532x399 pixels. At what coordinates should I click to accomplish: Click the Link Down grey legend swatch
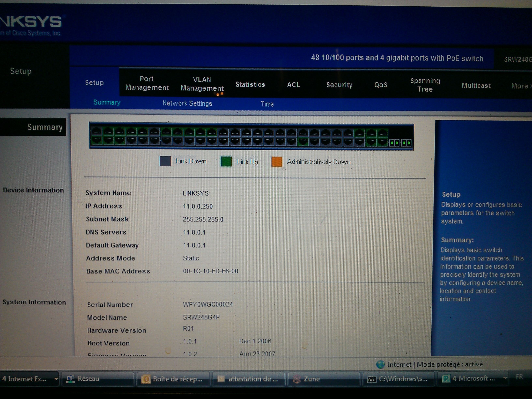click(x=165, y=161)
